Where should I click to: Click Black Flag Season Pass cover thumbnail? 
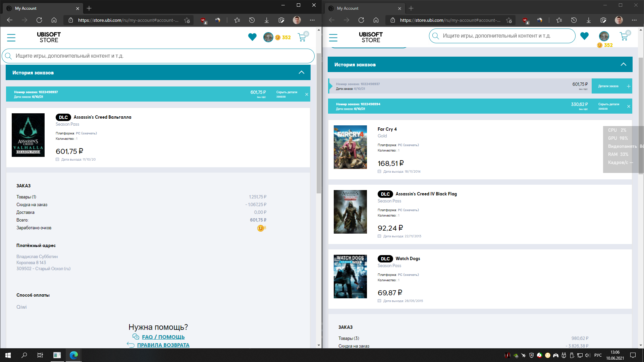coord(350,212)
